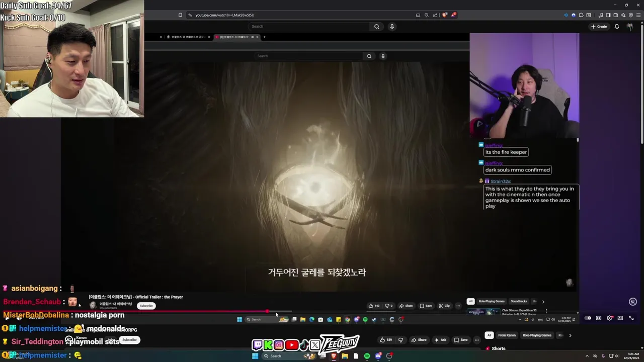Select the upper Role-Playing Games chip
Image resolution: width=644 pixels, height=362 pixels.
point(492,301)
